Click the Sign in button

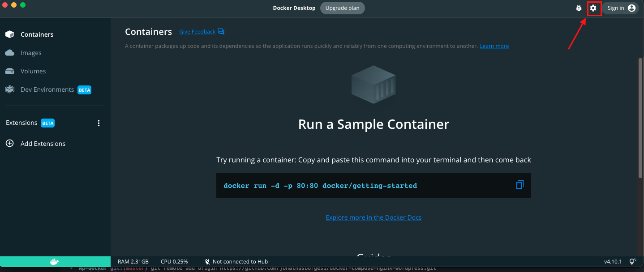pos(620,8)
